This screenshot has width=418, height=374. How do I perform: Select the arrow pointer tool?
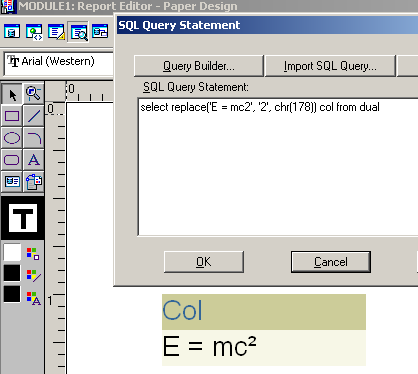[x=12, y=94]
